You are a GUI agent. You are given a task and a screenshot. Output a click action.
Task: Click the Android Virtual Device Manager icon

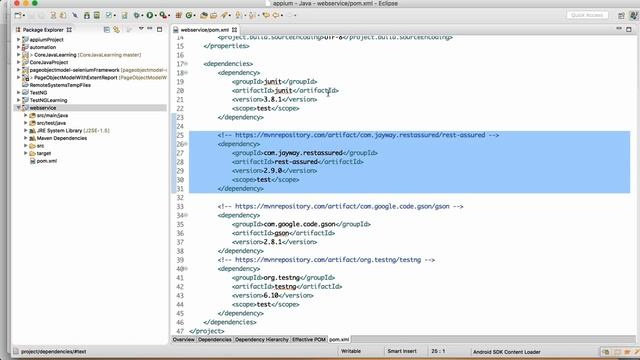point(97,15)
